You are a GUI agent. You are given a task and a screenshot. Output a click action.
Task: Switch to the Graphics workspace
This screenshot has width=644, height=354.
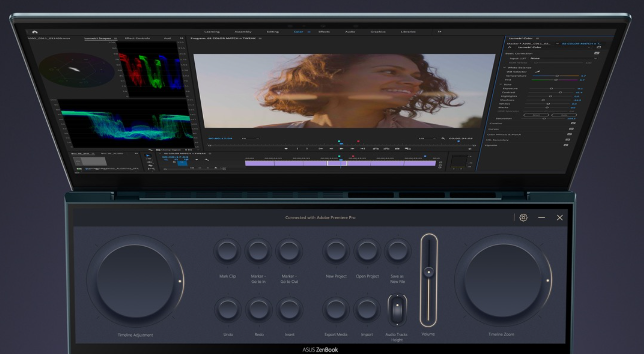pyautogui.click(x=378, y=32)
